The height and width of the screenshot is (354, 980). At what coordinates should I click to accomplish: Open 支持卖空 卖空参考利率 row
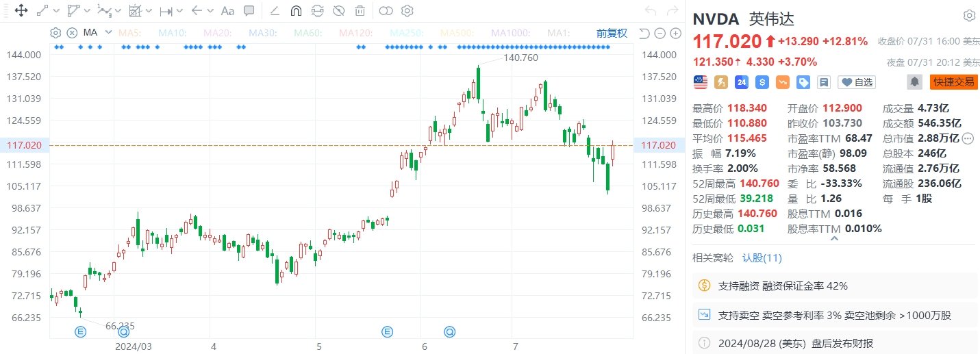(x=835, y=315)
